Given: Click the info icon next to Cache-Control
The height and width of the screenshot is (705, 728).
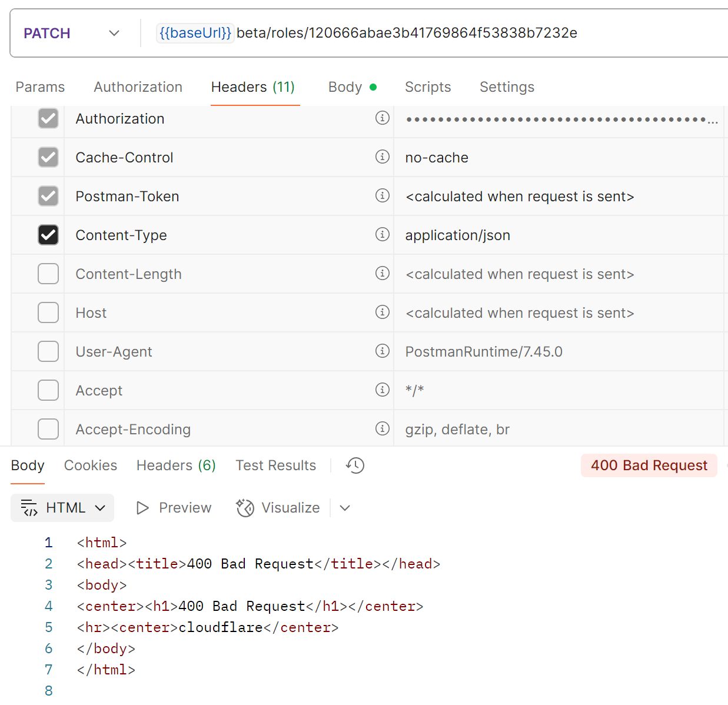Looking at the screenshot, I should click(383, 157).
